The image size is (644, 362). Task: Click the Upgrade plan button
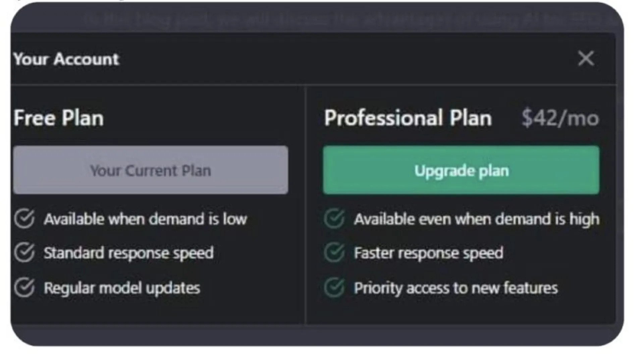(461, 170)
